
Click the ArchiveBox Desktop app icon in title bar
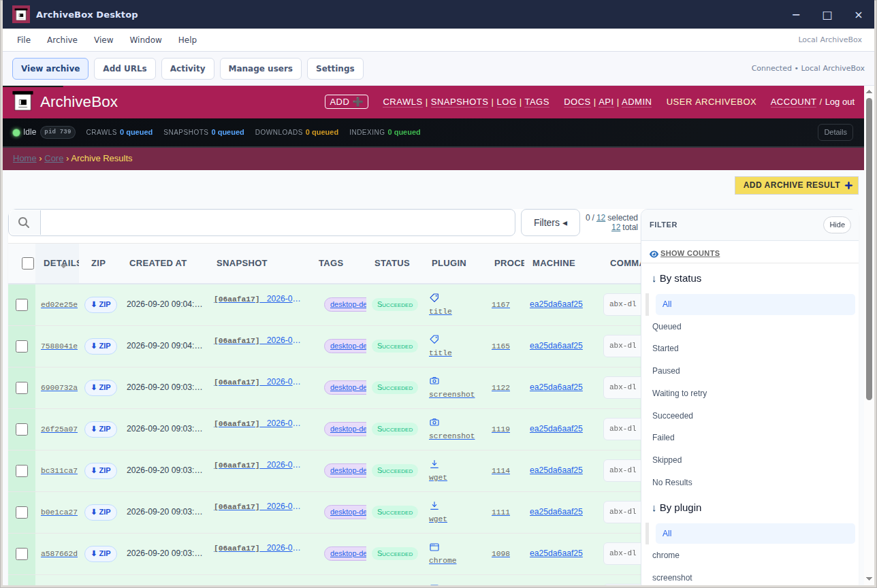[x=21, y=14]
